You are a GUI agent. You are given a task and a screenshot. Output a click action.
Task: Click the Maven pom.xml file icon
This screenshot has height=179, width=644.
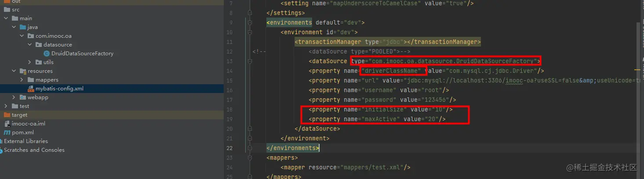click(7, 132)
